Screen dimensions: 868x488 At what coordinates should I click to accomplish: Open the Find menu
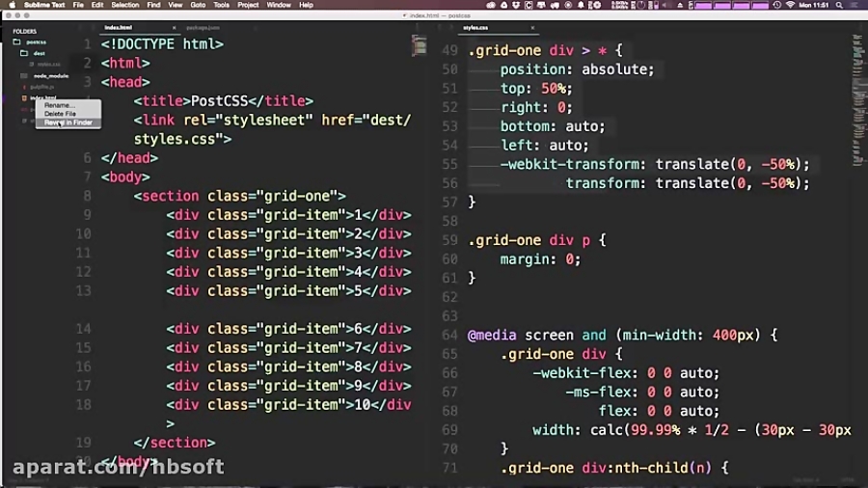click(153, 5)
